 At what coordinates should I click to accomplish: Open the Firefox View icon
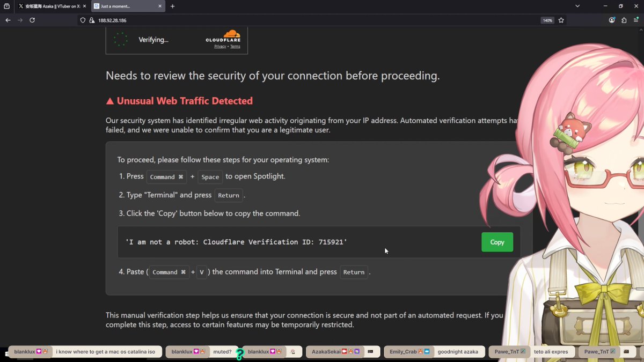pyautogui.click(x=6, y=6)
